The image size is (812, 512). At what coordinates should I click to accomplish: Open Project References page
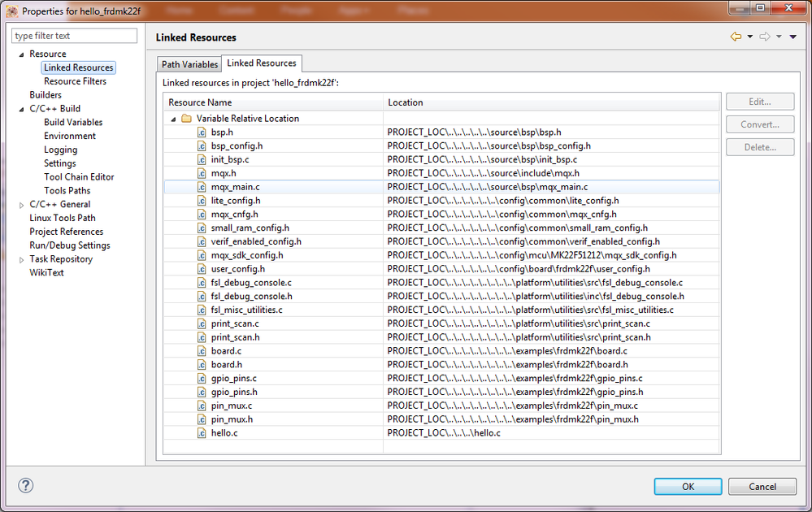tap(67, 232)
